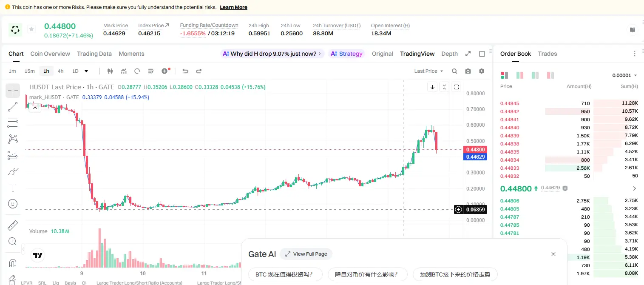Open AI Strategy button
This screenshot has width=644, height=285.
346,54
